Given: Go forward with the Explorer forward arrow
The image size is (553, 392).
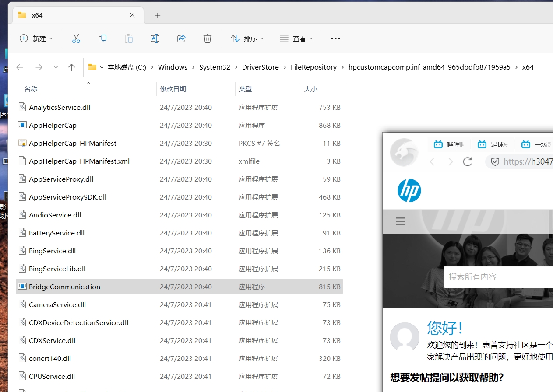Looking at the screenshot, I should tap(39, 67).
